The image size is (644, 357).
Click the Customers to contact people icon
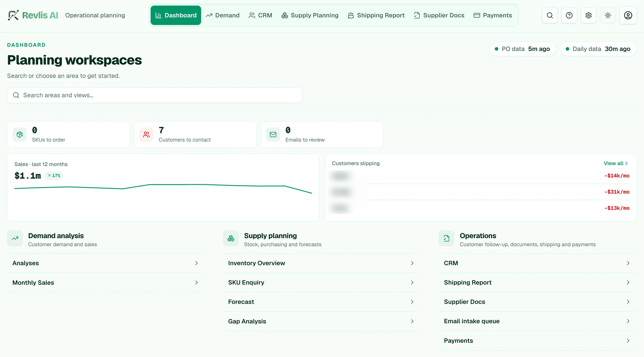tap(146, 134)
